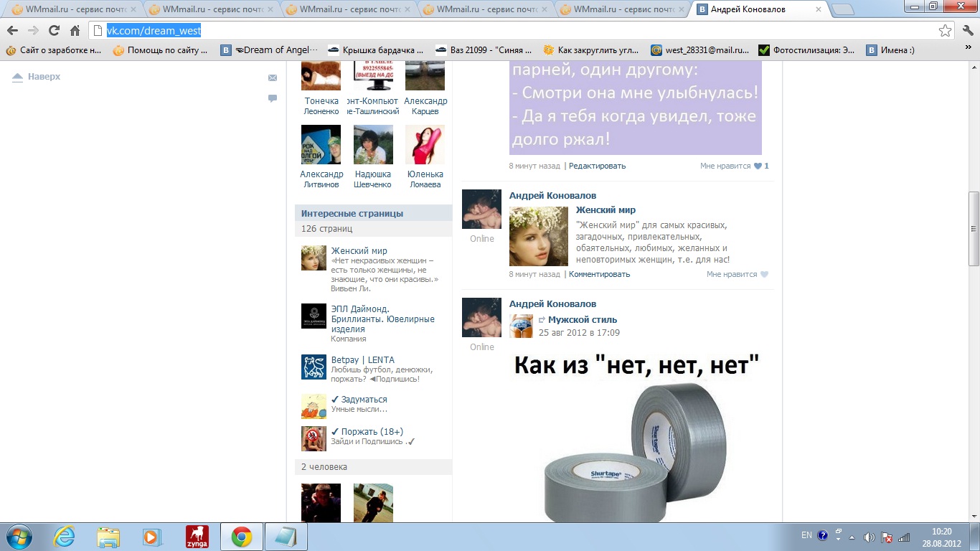Open Юленька Ломаева's friend photo
This screenshot has height=551, width=980.
click(425, 145)
